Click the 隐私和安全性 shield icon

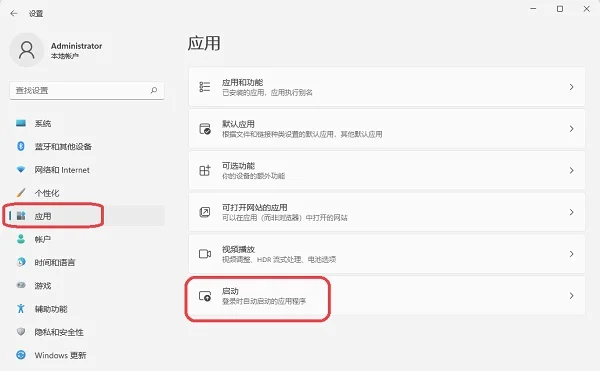coord(21,332)
